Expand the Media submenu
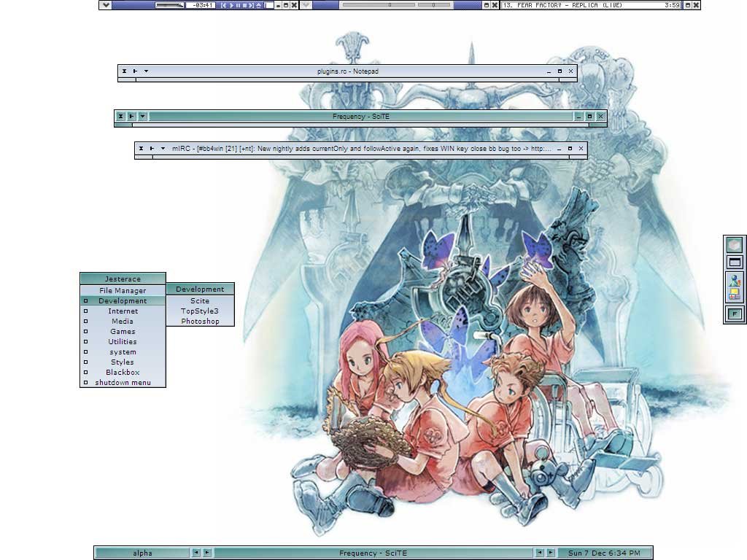 point(123,322)
